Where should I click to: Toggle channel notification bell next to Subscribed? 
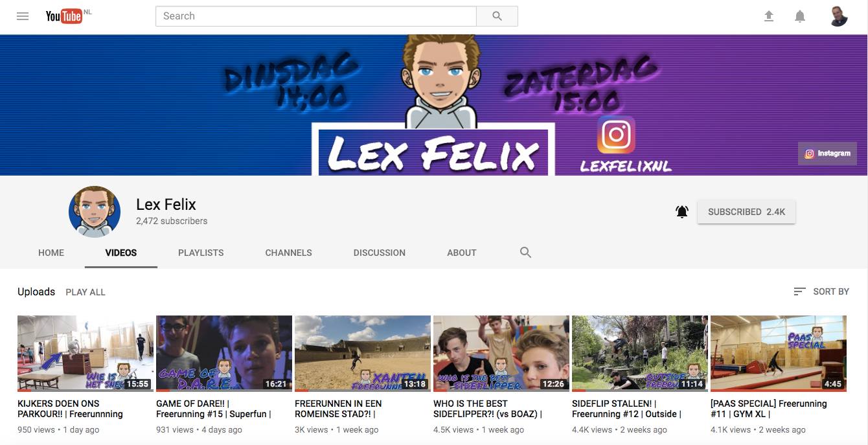point(681,212)
